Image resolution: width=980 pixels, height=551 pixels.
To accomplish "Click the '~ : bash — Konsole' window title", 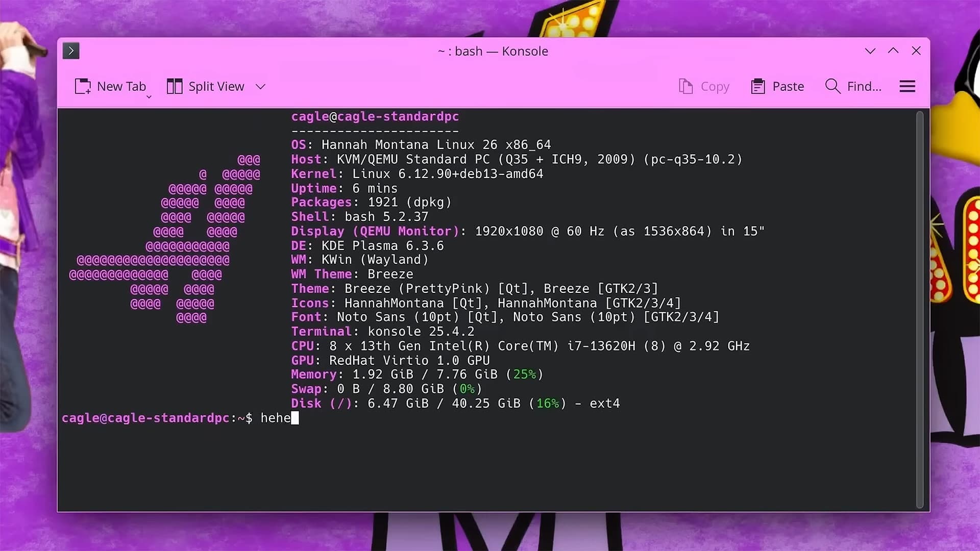I will tap(493, 51).
